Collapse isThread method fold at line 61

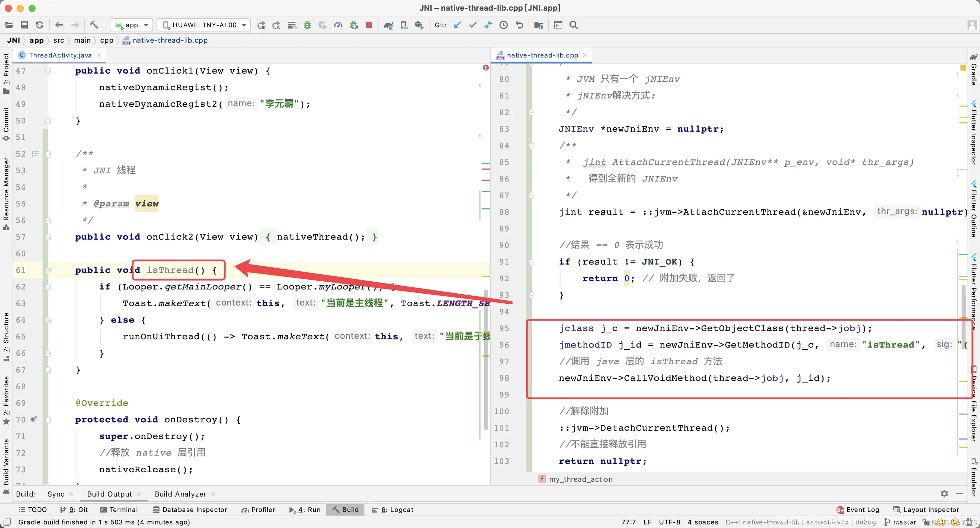(x=48, y=270)
